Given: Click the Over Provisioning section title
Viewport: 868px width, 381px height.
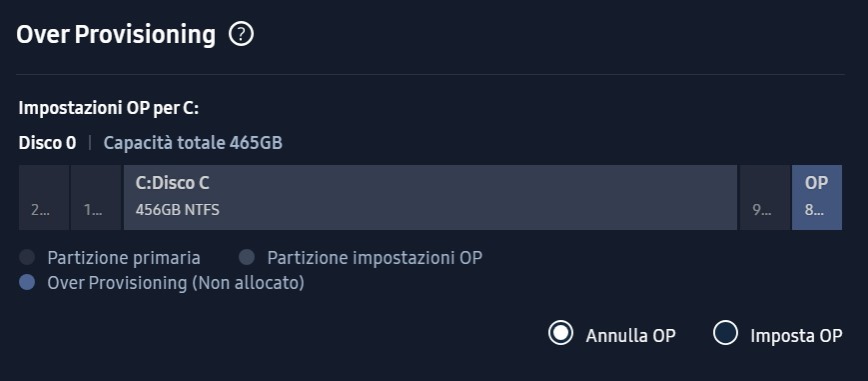Looking at the screenshot, I should click(x=116, y=34).
